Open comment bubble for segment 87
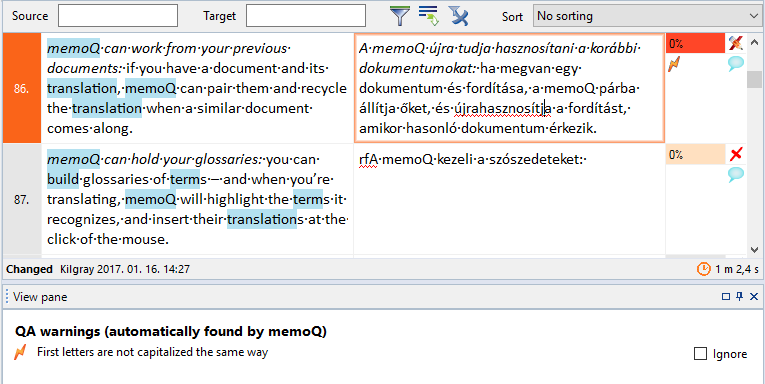 (x=736, y=175)
